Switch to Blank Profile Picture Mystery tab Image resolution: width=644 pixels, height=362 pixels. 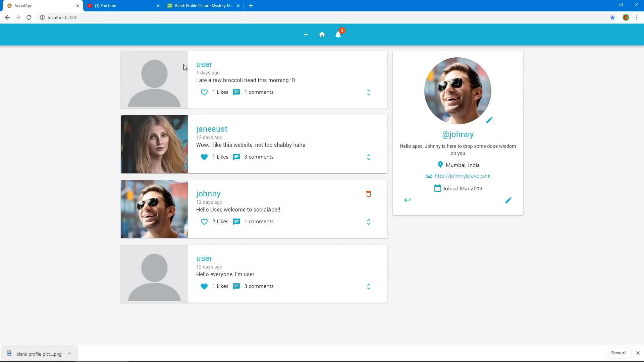pyautogui.click(x=203, y=6)
